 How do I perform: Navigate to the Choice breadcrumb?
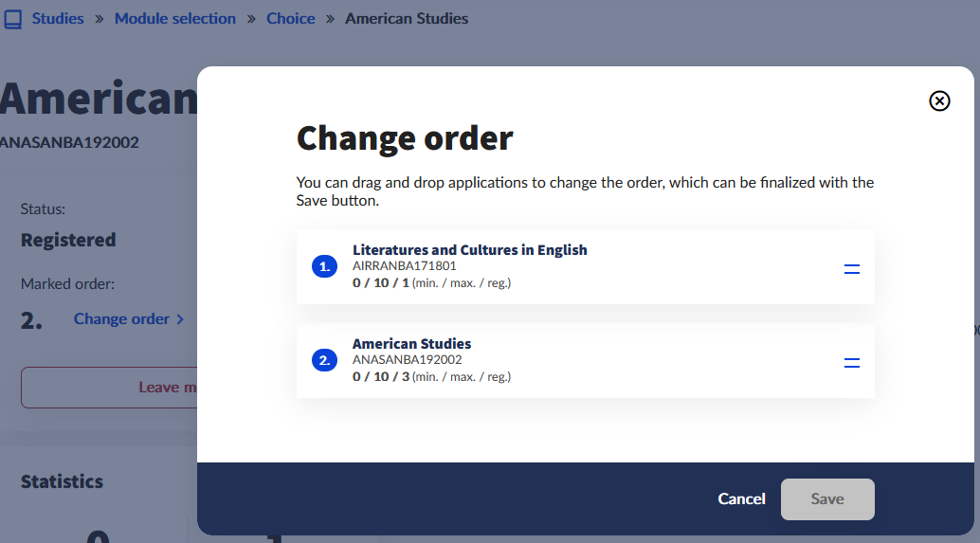click(290, 18)
